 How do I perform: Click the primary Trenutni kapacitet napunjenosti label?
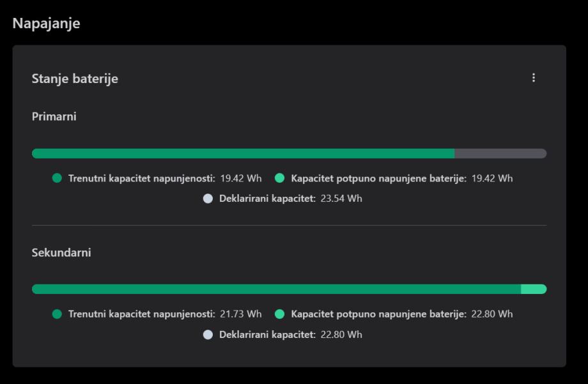click(141, 178)
